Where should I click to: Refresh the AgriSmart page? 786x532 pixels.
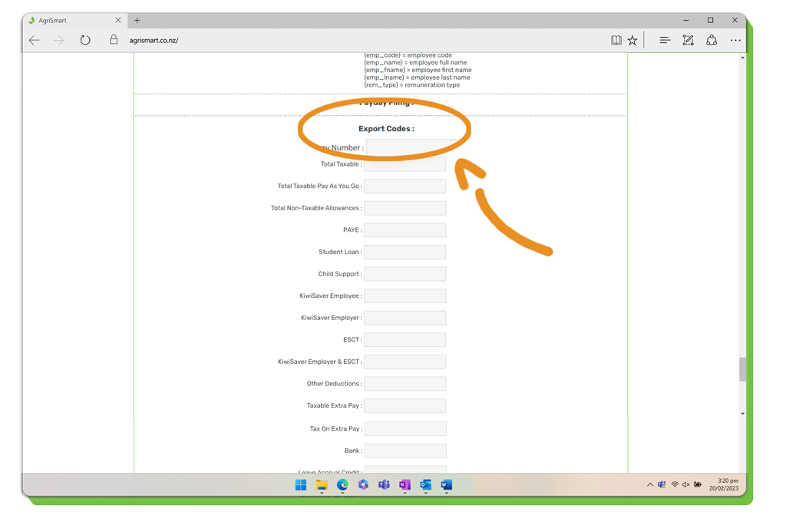click(x=85, y=41)
